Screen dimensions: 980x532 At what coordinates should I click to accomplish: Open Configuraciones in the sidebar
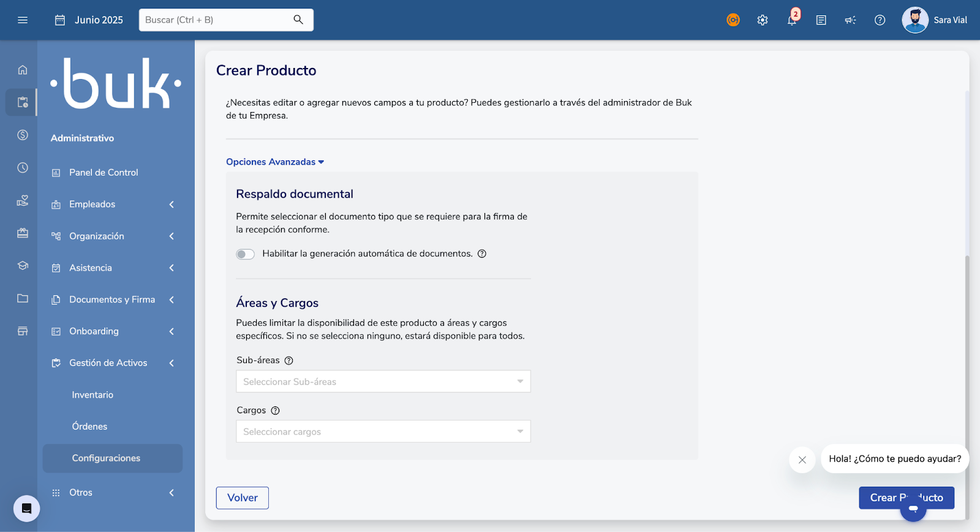click(106, 458)
